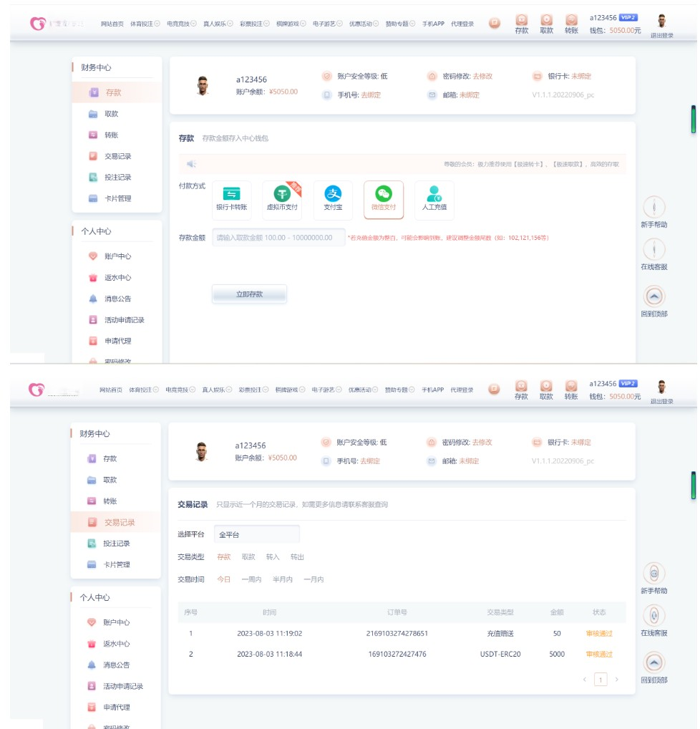The height and width of the screenshot is (729, 700).
Task: Select 一周内 in the 交易时间 filter
Action: point(251,579)
